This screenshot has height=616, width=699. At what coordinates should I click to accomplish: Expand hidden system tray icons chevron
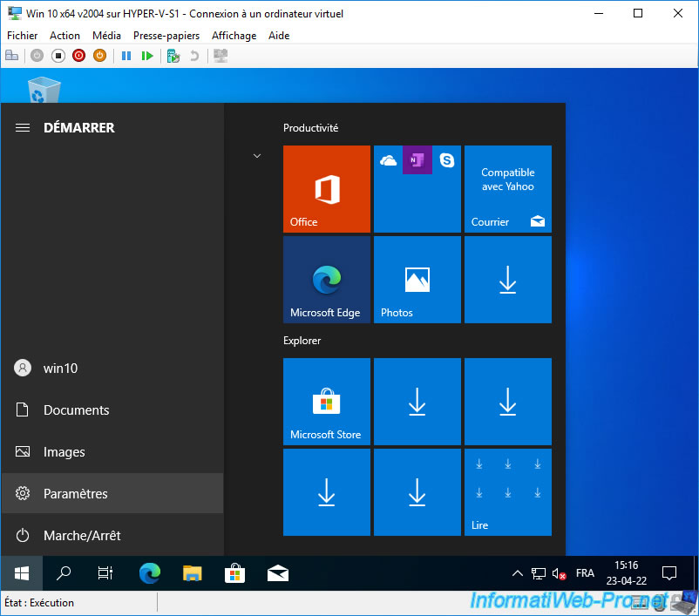pyautogui.click(x=517, y=573)
